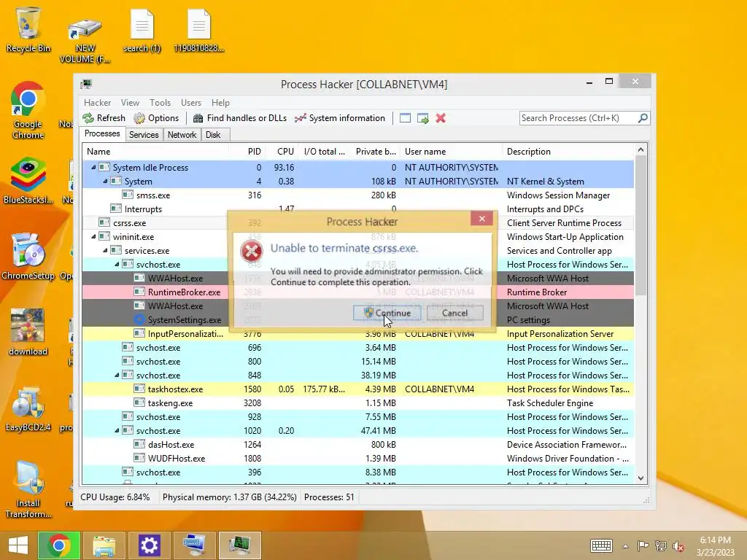The image size is (747, 560).
Task: Select the csrss.exe process
Action: (x=357, y=223)
